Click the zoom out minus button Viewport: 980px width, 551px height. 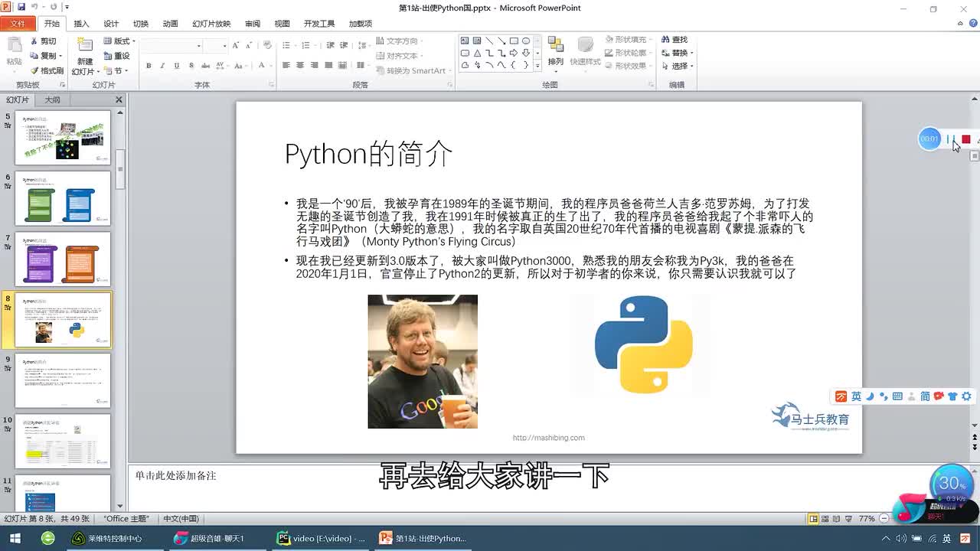coord(884,518)
